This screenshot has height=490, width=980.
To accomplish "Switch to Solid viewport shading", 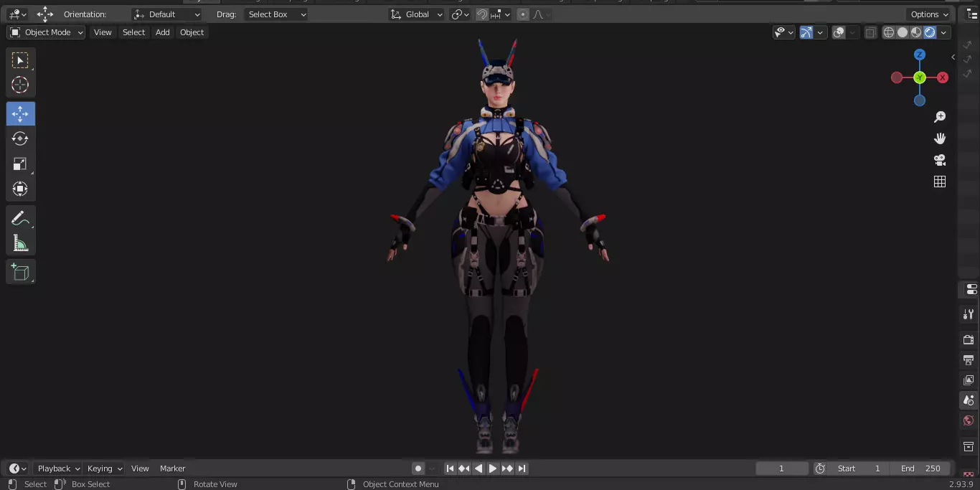I will point(903,32).
